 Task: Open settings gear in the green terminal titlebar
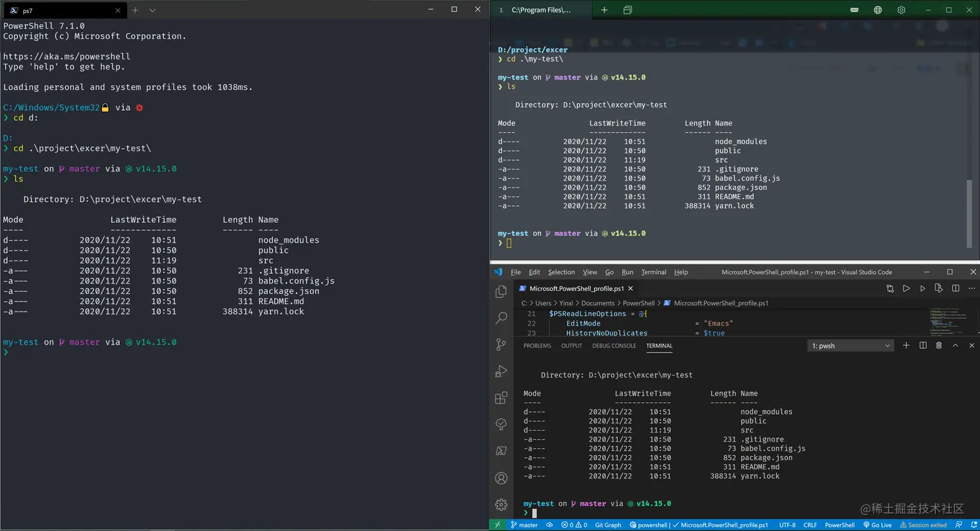coord(901,10)
